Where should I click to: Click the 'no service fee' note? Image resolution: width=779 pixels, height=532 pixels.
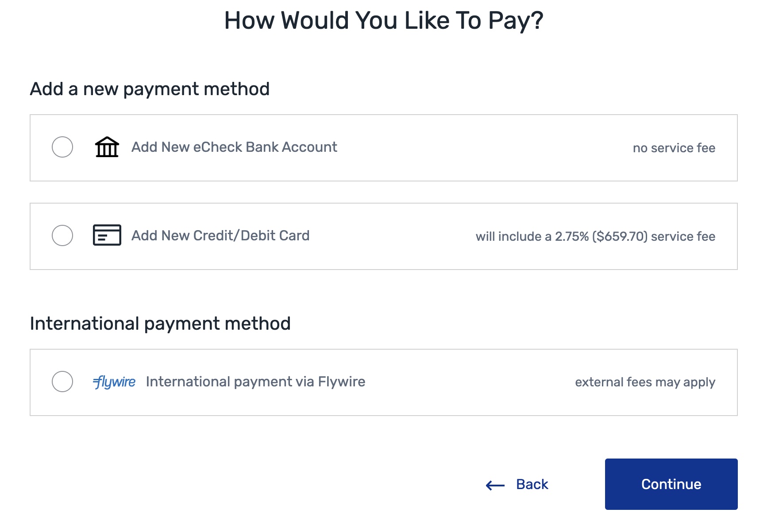coord(674,148)
